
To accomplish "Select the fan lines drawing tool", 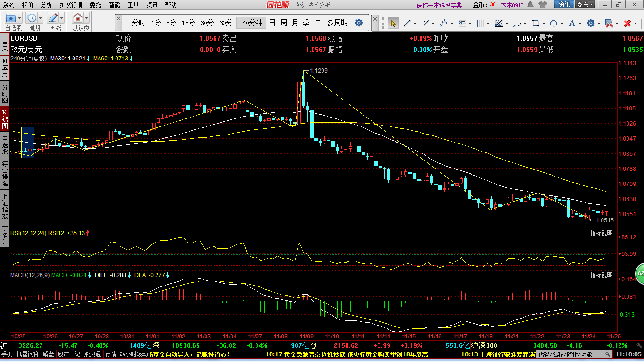I will tap(498, 23).
